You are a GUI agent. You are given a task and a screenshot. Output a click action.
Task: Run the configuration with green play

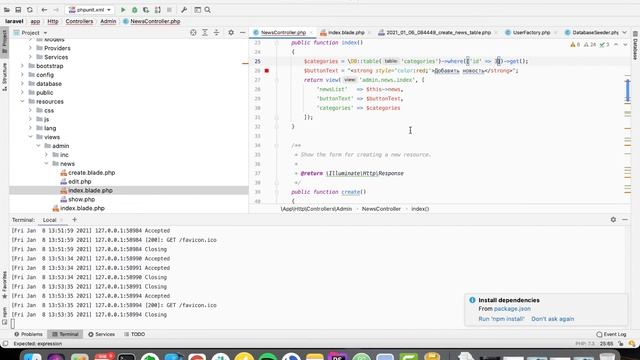[x=123, y=10]
